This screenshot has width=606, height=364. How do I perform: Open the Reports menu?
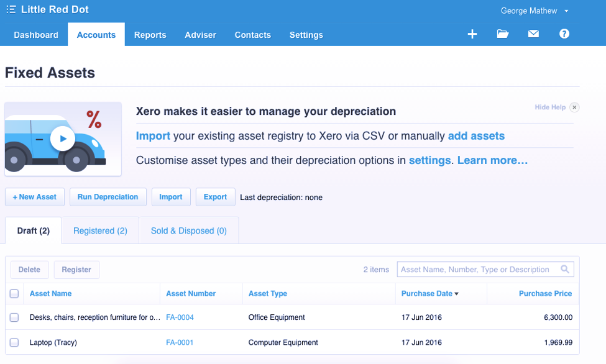click(150, 35)
